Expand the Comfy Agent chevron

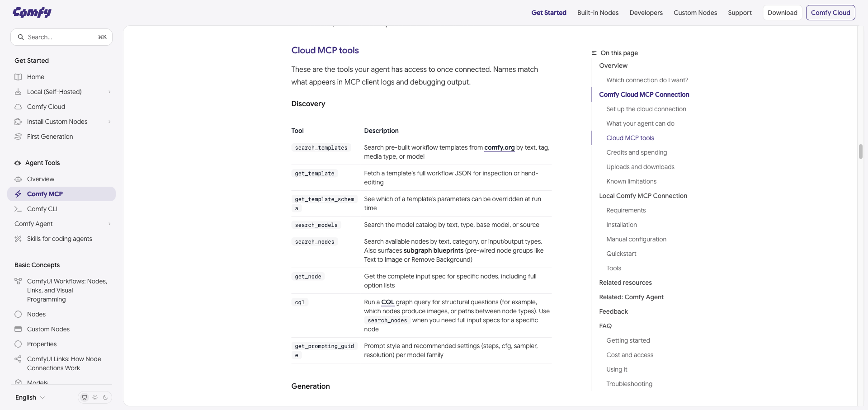[x=109, y=224]
